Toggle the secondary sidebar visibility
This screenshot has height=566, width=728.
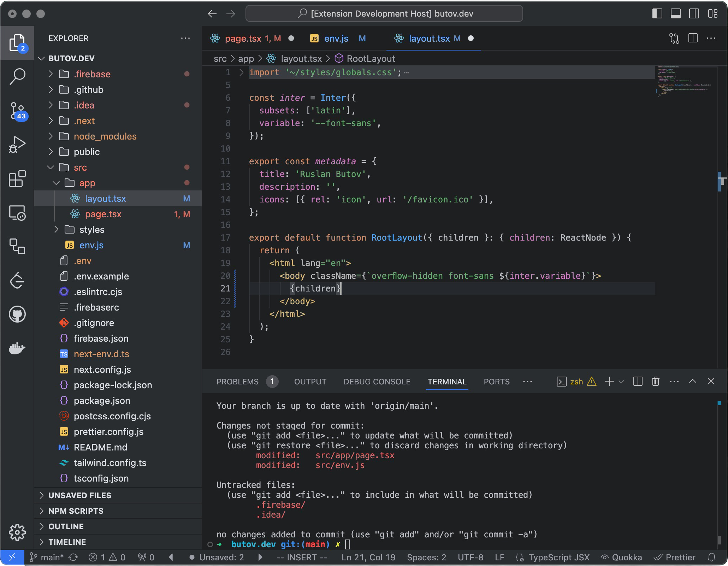tap(694, 14)
